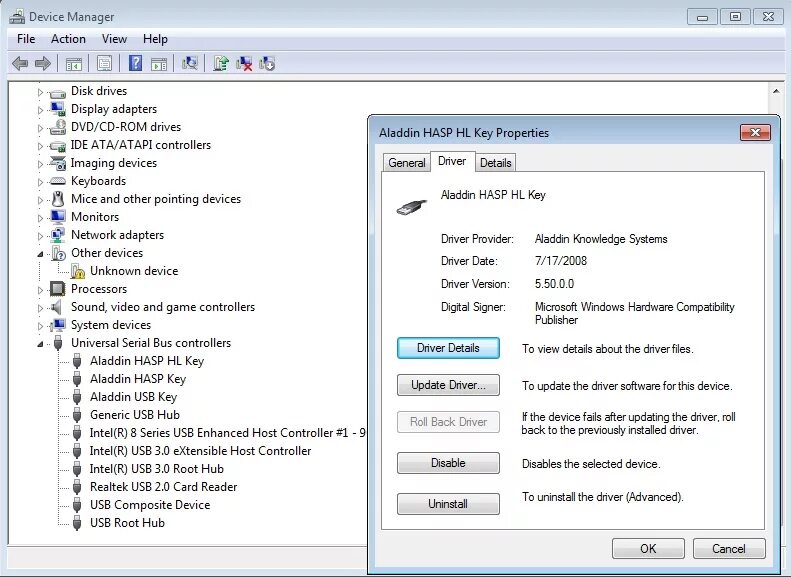Expand the Network adapters node
The image size is (791, 577).
point(40,236)
